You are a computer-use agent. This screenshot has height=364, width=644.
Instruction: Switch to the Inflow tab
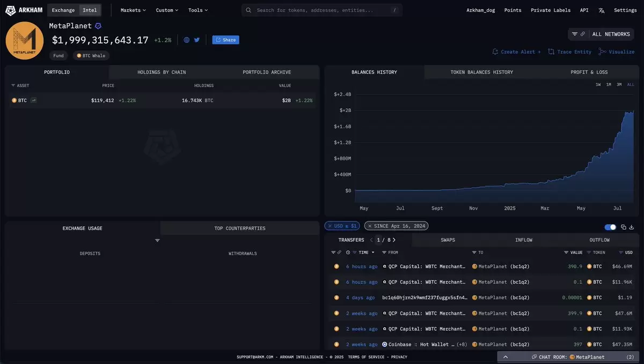coord(524,240)
